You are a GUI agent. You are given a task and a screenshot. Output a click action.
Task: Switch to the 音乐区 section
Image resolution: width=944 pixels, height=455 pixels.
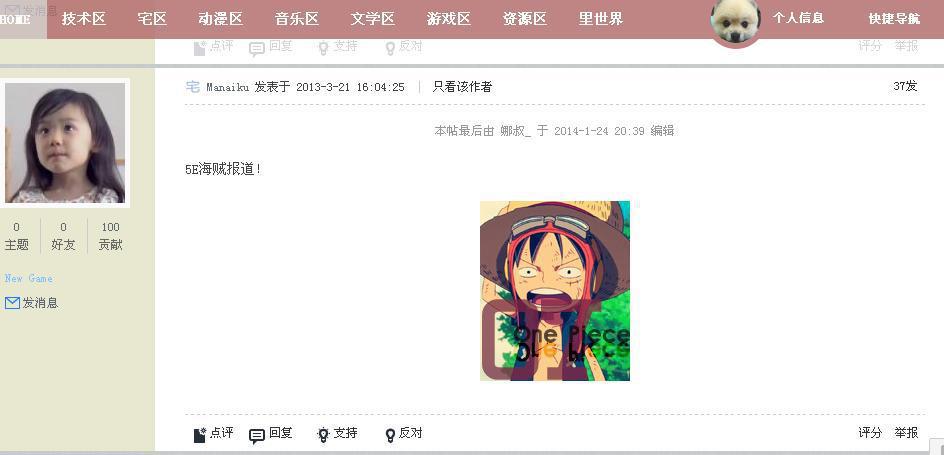(297, 19)
